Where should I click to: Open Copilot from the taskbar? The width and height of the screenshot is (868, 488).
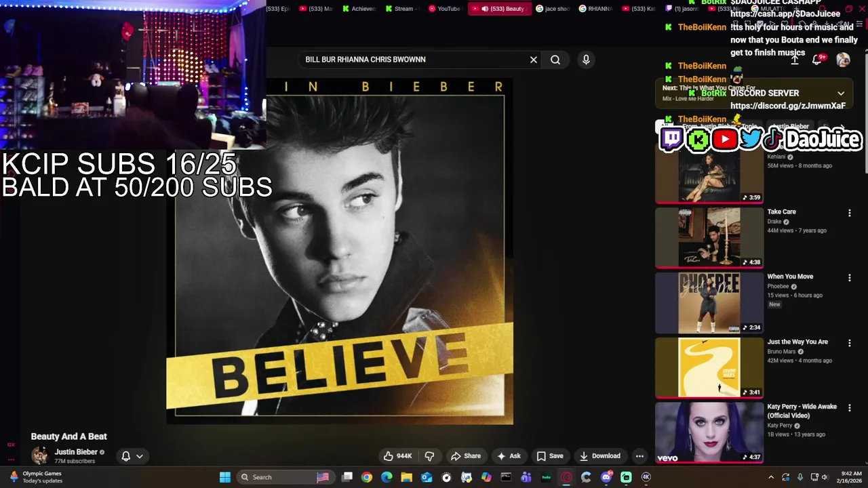486,477
